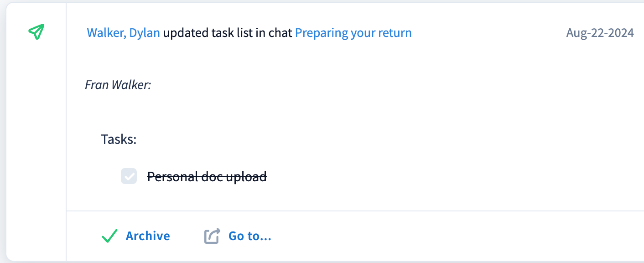
Task: Open the Preparing your return chat link
Action: [x=353, y=33]
